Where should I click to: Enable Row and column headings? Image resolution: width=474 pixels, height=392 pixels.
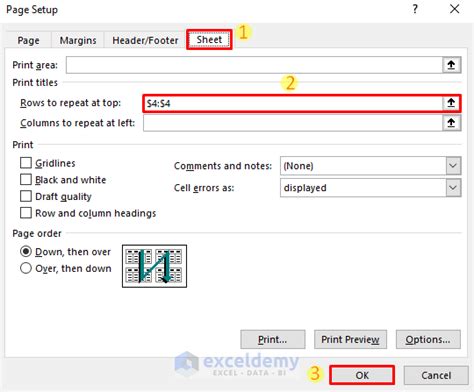(26, 213)
